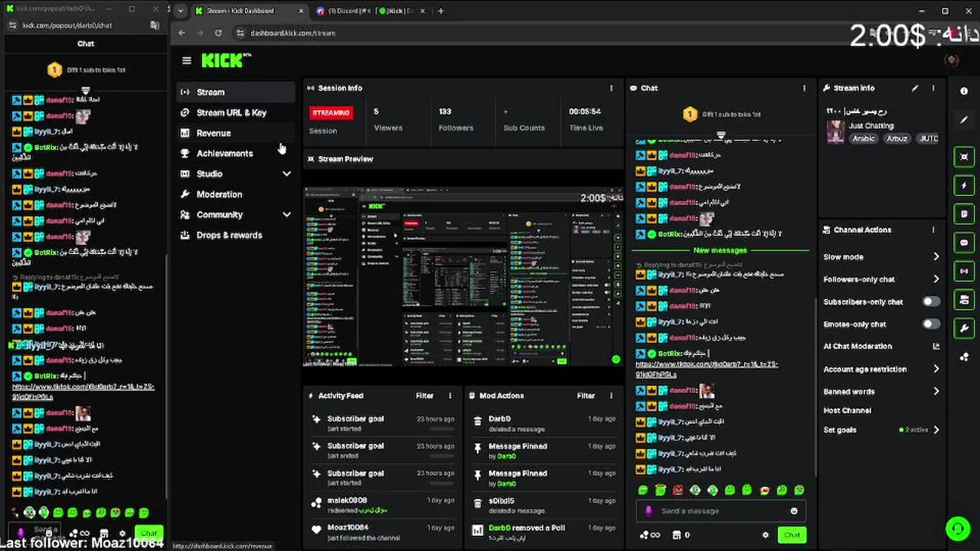Select malak0808 entry in Activity Feed
This screenshot has height=551, width=980.
[383, 505]
